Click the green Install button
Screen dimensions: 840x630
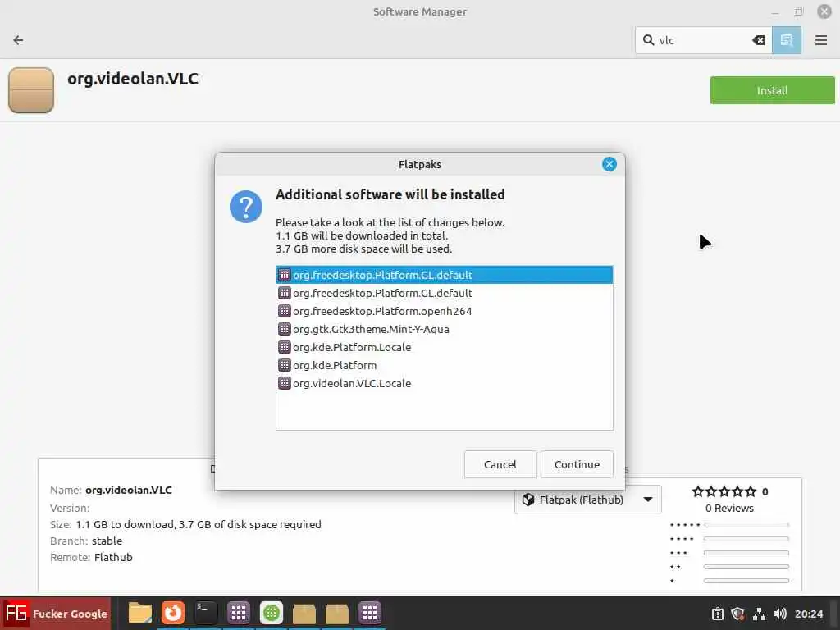click(x=772, y=90)
